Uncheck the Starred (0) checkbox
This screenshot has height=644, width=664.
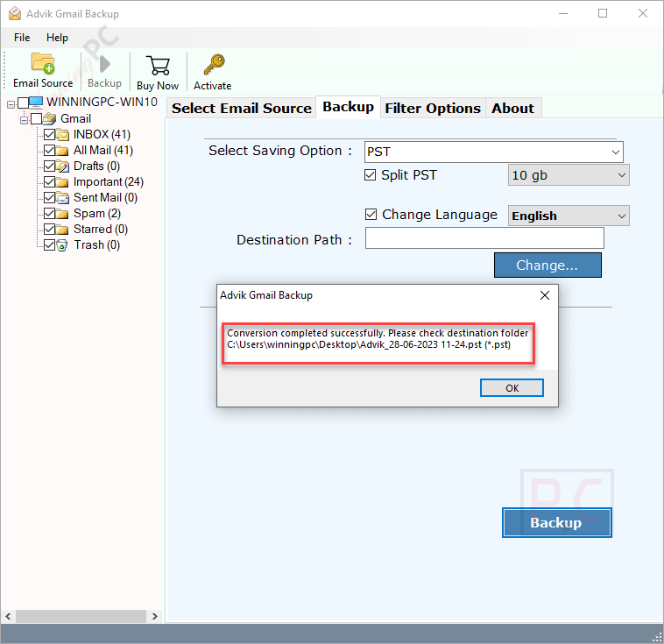pyautogui.click(x=50, y=230)
